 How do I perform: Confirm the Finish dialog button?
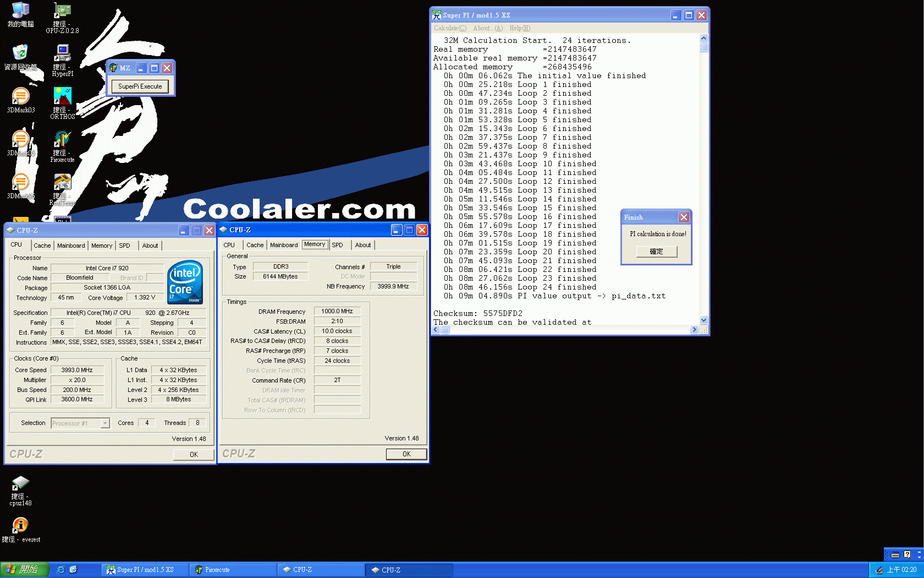(x=656, y=251)
